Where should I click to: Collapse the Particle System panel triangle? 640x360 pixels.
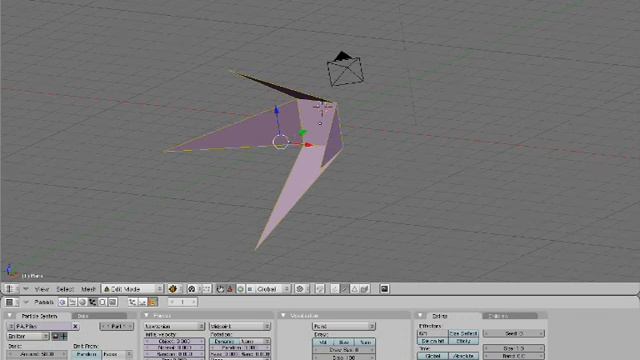coord(10,315)
